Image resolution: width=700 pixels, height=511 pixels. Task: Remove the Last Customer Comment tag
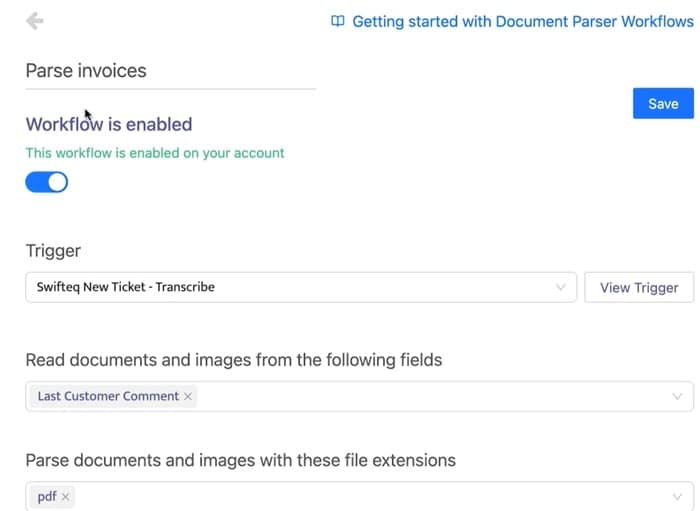coord(188,396)
